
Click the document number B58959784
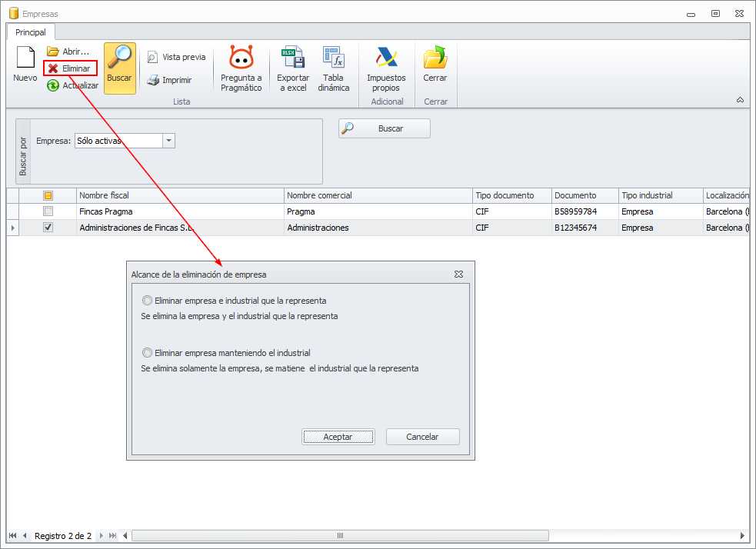(x=576, y=211)
